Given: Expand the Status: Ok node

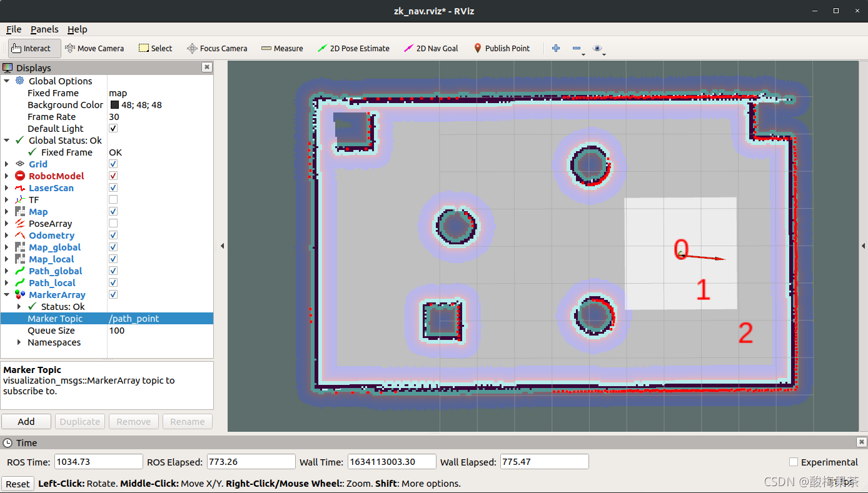Looking at the screenshot, I should point(19,306).
